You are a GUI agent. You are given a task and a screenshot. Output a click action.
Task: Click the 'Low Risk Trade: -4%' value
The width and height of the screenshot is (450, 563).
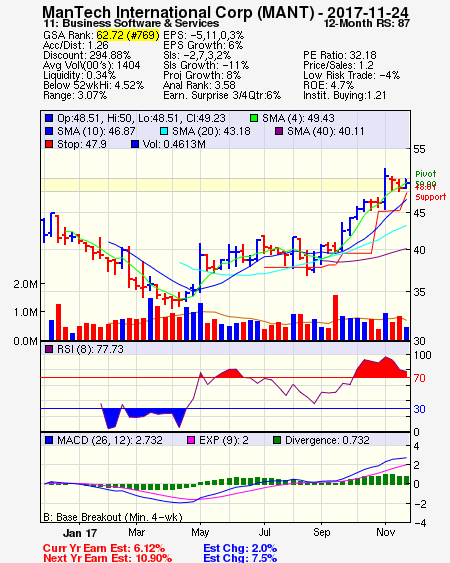click(351, 75)
